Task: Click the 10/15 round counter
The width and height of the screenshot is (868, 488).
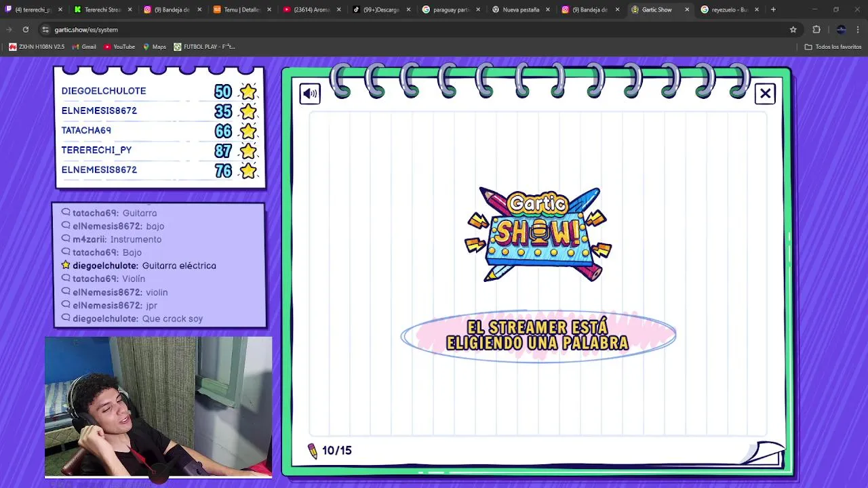Action: pyautogui.click(x=336, y=451)
